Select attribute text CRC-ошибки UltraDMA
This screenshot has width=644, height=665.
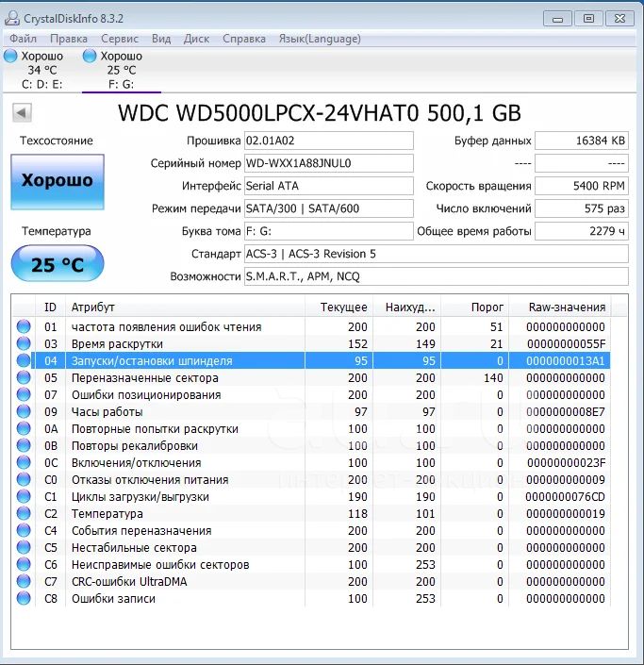point(129,581)
